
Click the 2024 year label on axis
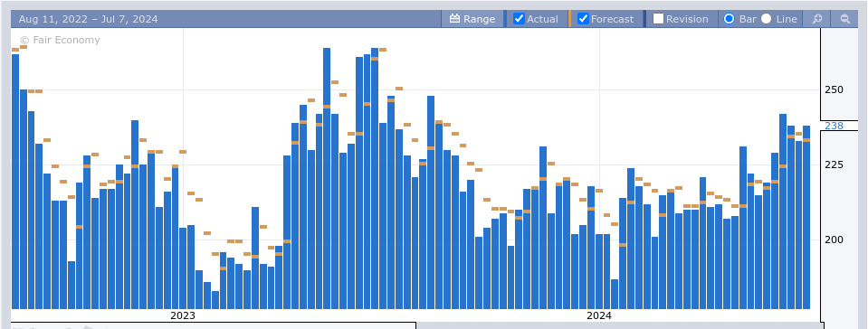(x=599, y=315)
